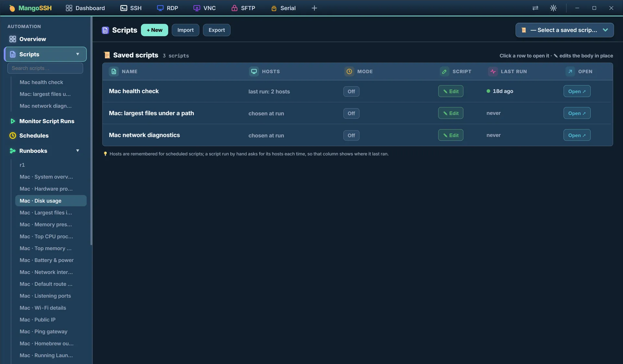Open the Select a saved script dropdown
The width and height of the screenshot is (623, 364).
pos(565,30)
